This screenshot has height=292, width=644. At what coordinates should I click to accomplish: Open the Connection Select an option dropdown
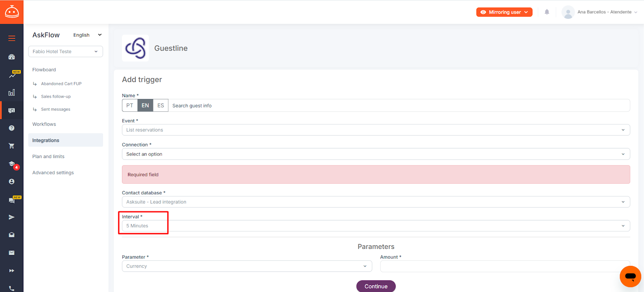point(376,154)
